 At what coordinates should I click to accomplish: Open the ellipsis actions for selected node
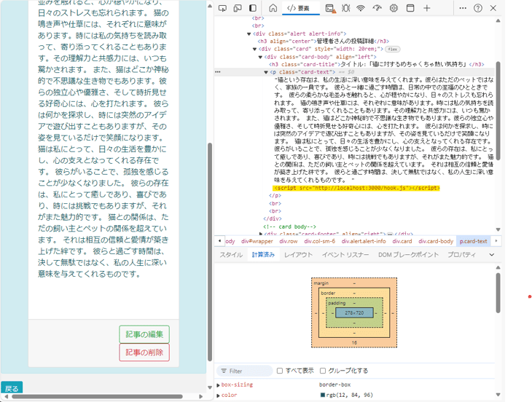[x=218, y=72]
